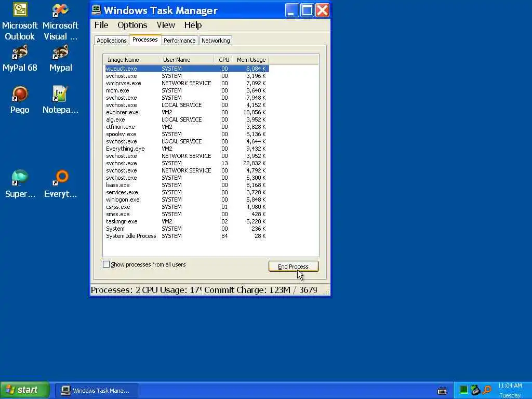
Task: Open the Start menu
Action: coord(25,390)
